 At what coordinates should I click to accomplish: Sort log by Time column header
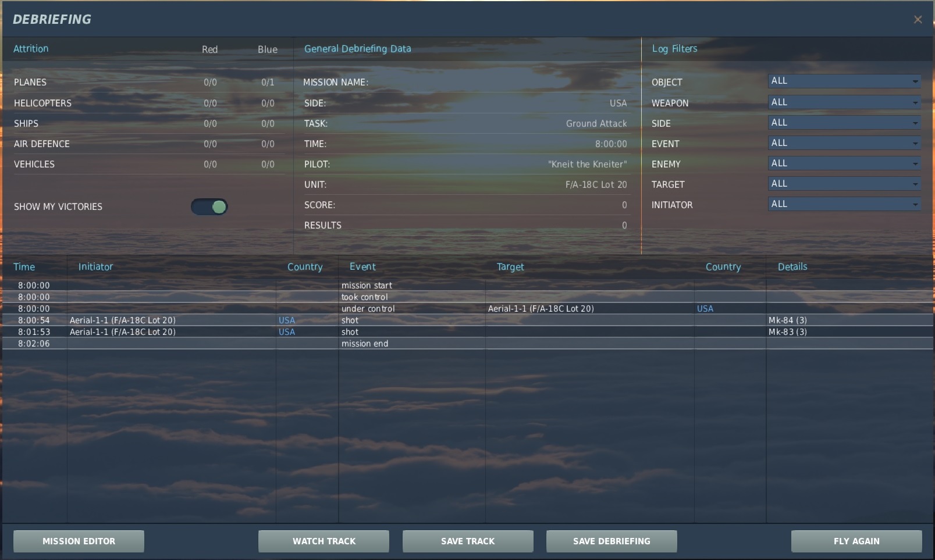[x=24, y=267]
